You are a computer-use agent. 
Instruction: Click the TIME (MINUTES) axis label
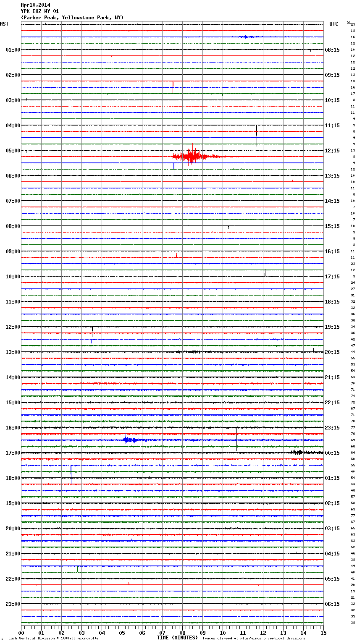pyautogui.click(x=177, y=638)
